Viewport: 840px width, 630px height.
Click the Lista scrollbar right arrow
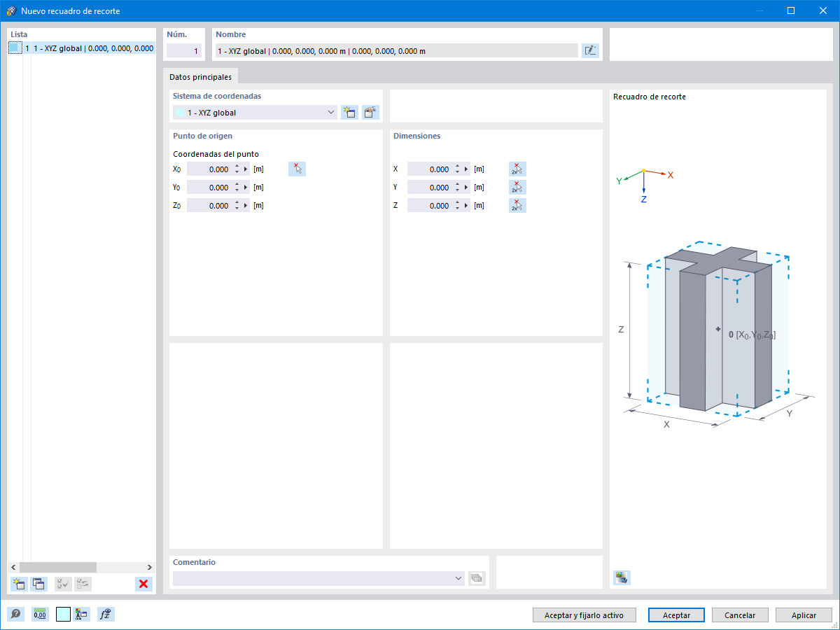click(149, 567)
